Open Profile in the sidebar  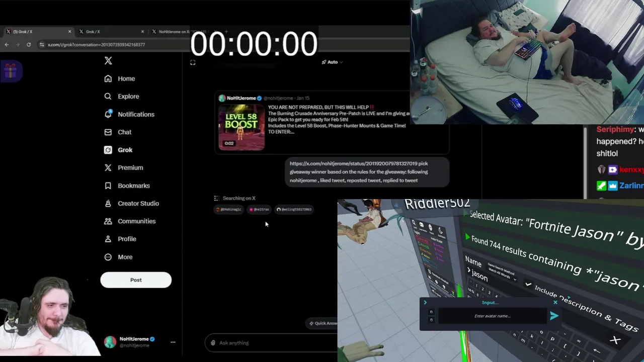(120, 239)
